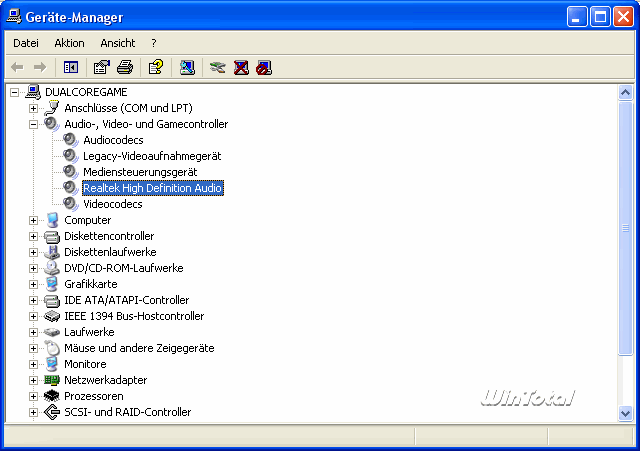
Task: Click the Uninstall device toolbar icon
Action: point(241,67)
